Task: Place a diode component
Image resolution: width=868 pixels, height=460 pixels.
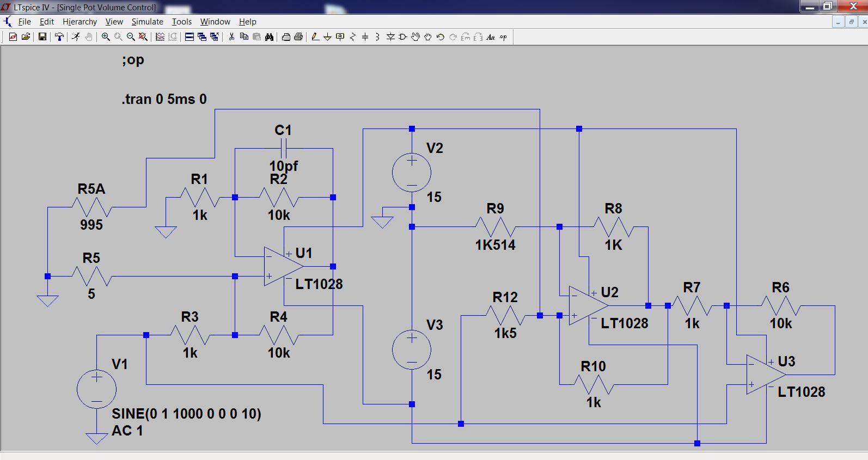Action: 390,37
